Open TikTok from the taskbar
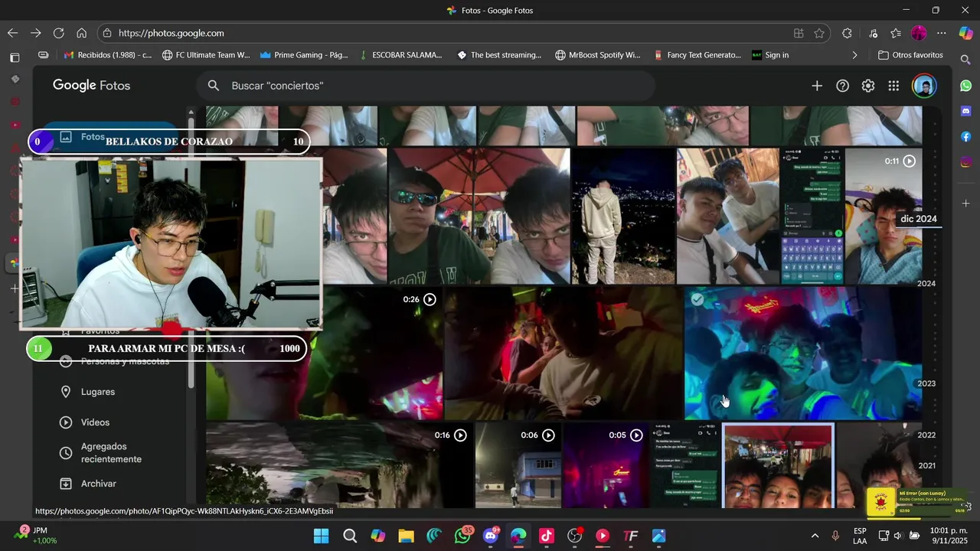This screenshot has height=551, width=980. click(x=547, y=536)
